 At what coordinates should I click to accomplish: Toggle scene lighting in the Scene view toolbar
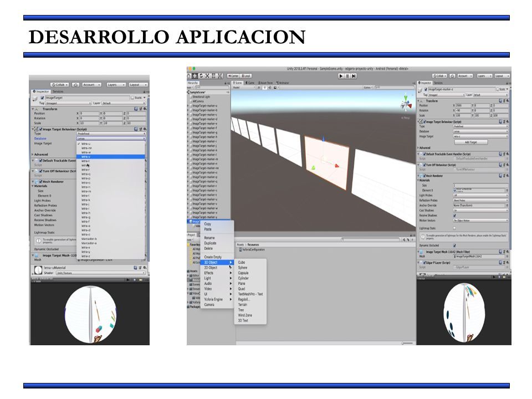(x=265, y=88)
